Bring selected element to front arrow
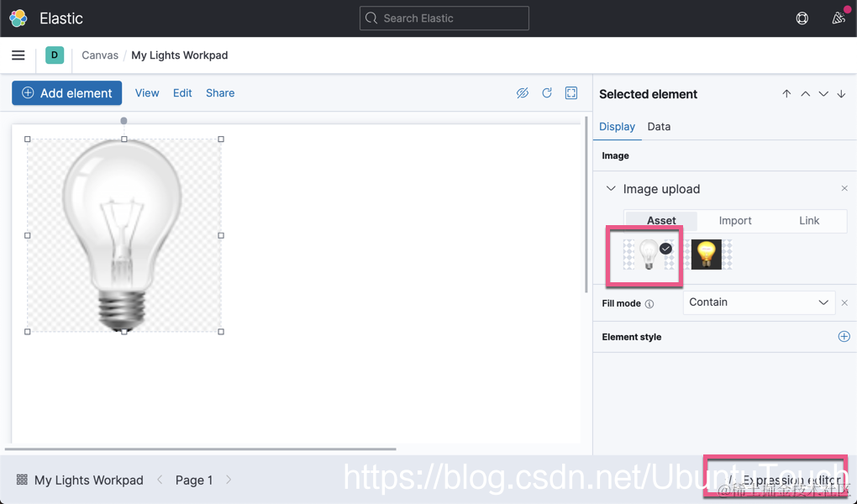This screenshot has height=504, width=857. (x=786, y=94)
